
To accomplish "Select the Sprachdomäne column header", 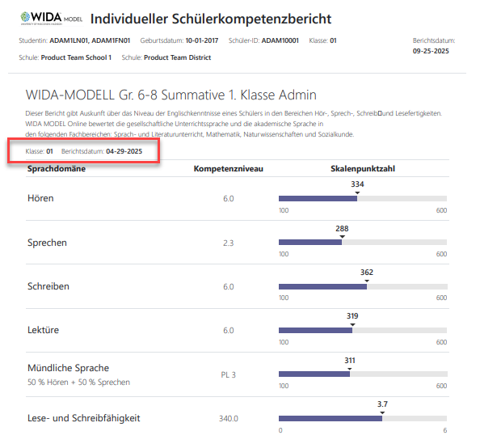I will pos(57,168).
